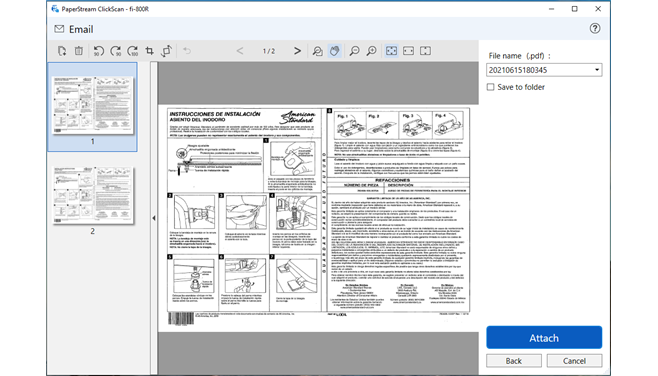
Task: Maximize the PaperStream ClickScan window
Action: pos(574,9)
